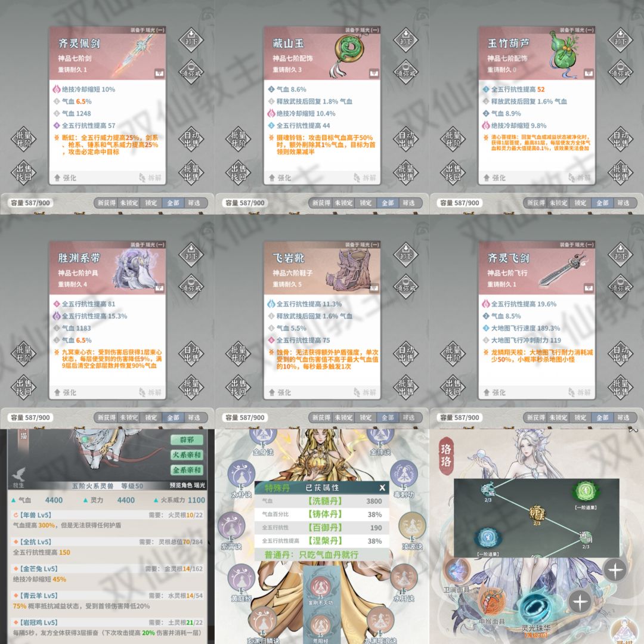Tap the 金威 talent node
Image resolution: width=644 pixels, height=644 pixels.
pos(488,491)
